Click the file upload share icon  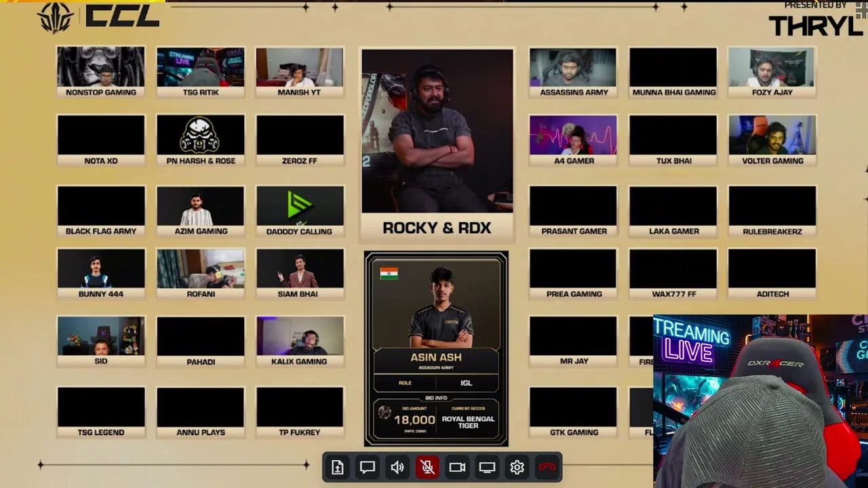click(338, 467)
